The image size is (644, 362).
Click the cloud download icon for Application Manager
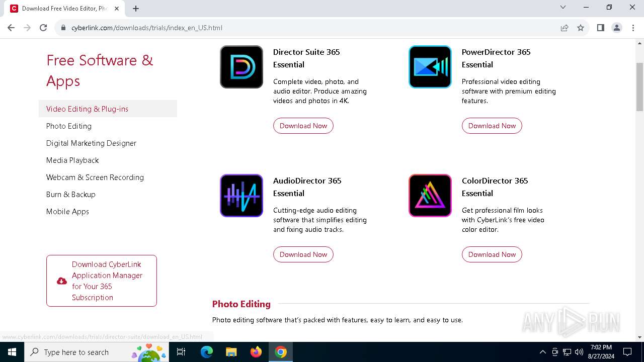62,281
